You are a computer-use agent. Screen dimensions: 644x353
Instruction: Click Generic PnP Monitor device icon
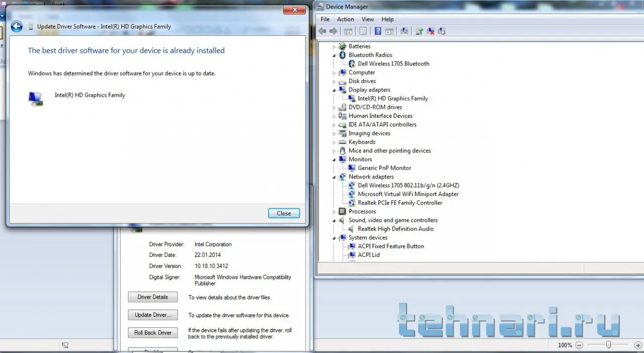coord(352,168)
